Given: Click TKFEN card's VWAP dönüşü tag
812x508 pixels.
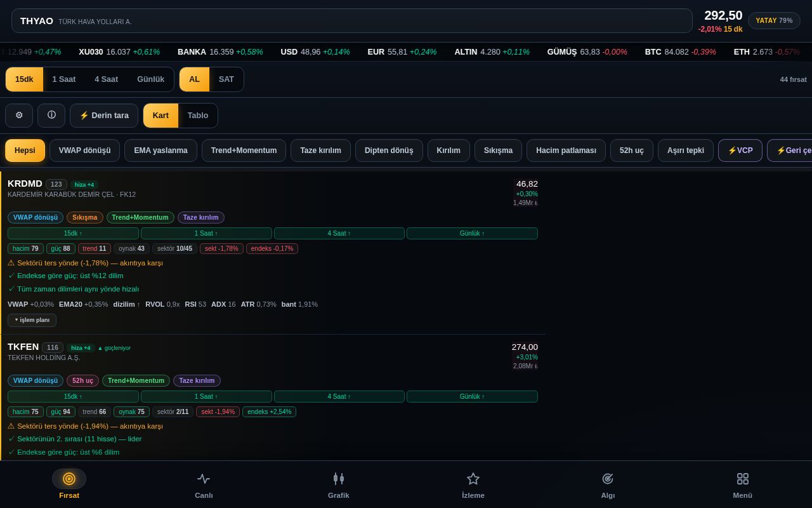Looking at the screenshot, I should pos(36,380).
